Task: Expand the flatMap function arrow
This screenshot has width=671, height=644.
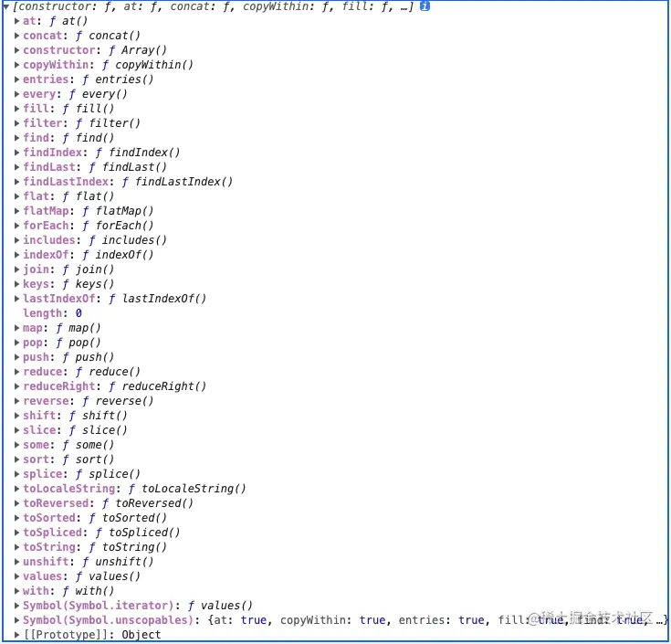Action: tap(16, 211)
